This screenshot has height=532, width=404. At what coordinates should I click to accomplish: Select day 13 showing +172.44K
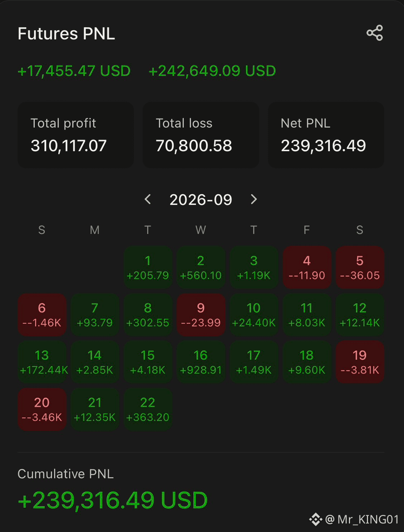point(42,362)
